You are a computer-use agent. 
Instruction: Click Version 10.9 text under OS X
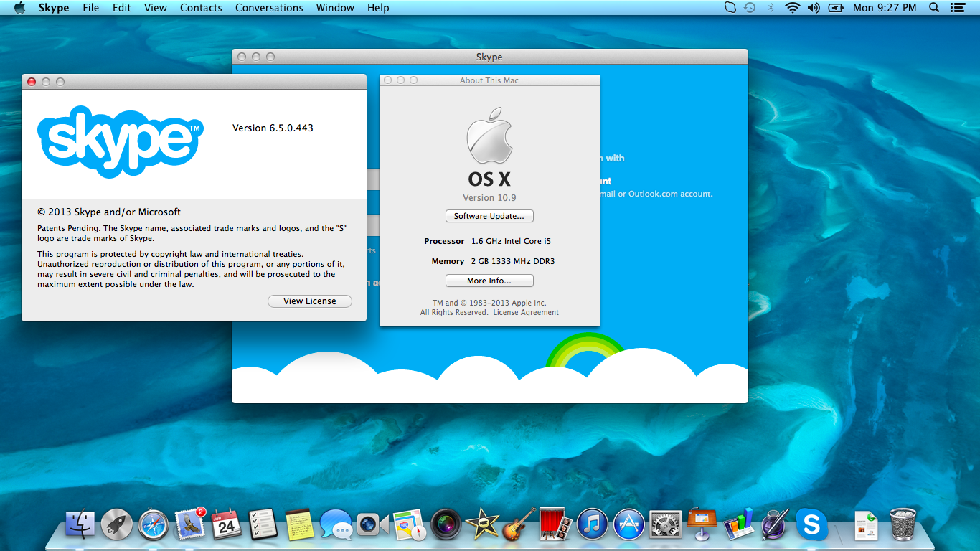(489, 198)
